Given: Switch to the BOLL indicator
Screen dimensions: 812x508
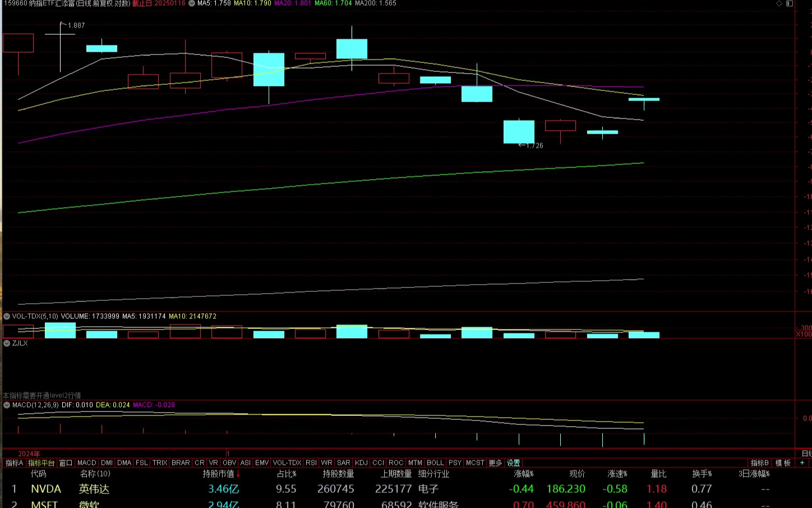Looking at the screenshot, I should [x=435, y=463].
